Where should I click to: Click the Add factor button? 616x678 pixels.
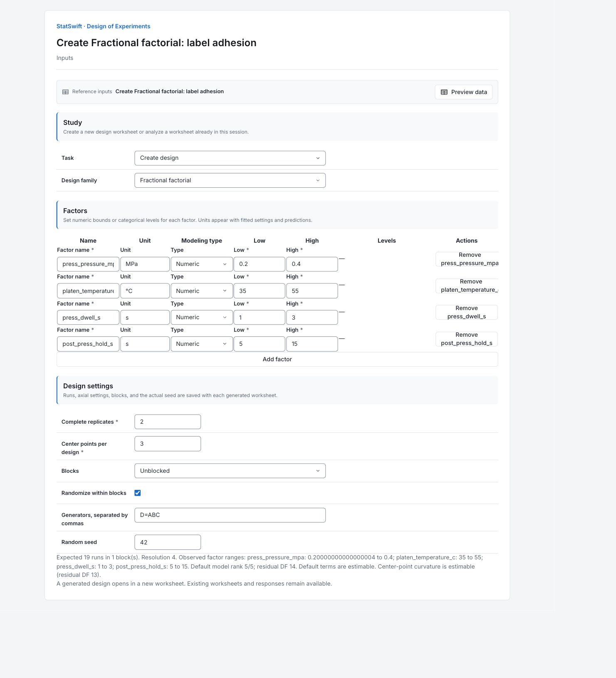pyautogui.click(x=277, y=360)
